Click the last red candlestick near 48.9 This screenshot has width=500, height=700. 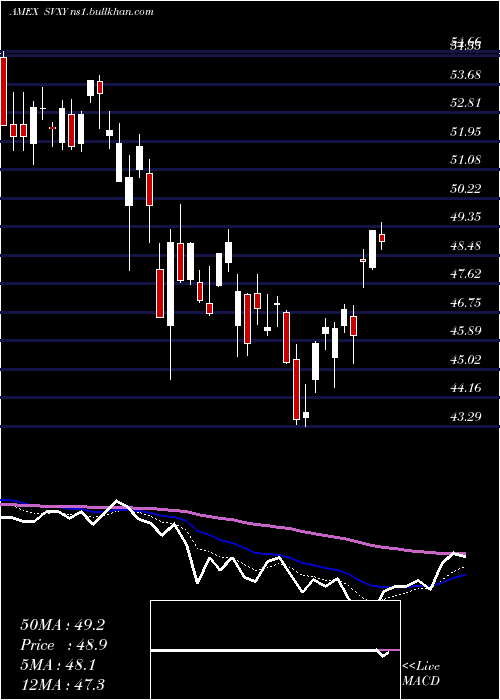click(382, 238)
